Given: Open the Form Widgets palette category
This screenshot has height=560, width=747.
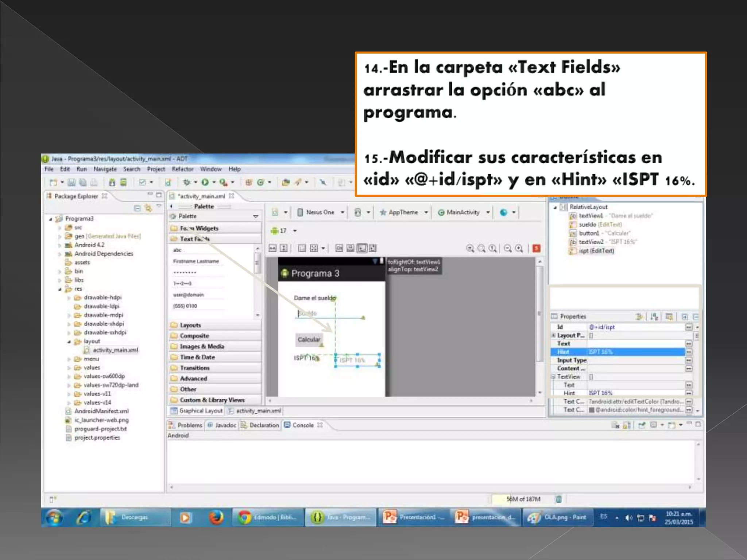Looking at the screenshot, I should point(215,229).
